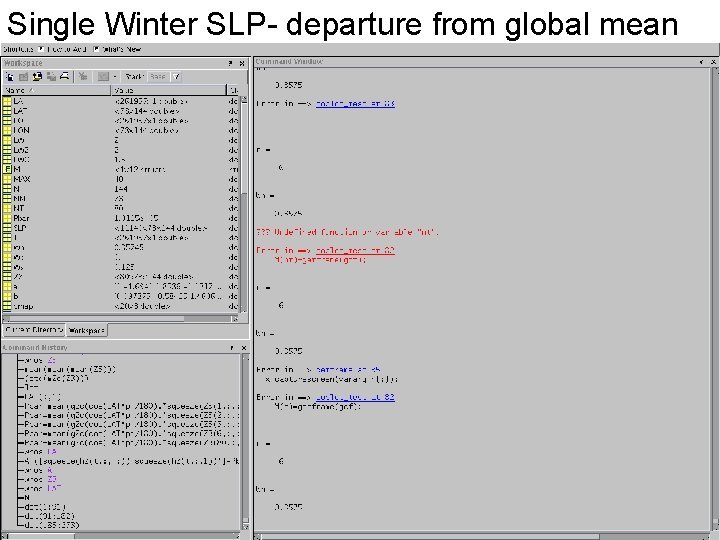Click the Print icon in Workspace toolbar

(x=65, y=77)
